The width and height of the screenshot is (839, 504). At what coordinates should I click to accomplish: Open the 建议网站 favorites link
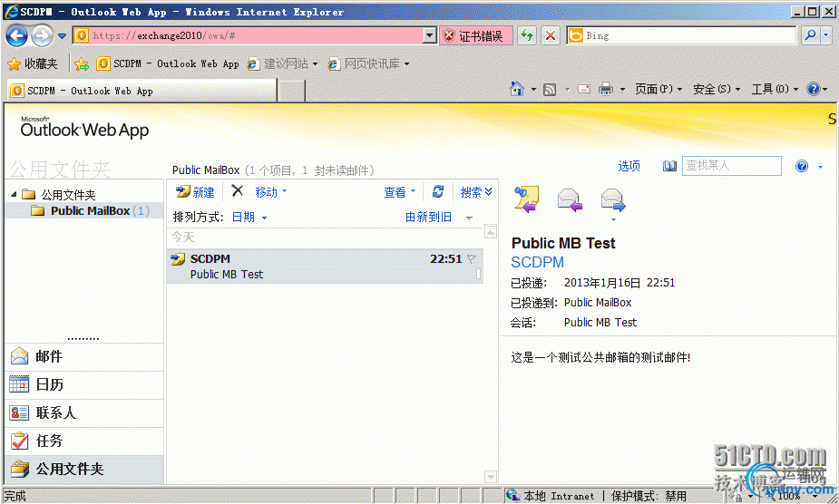(282, 63)
